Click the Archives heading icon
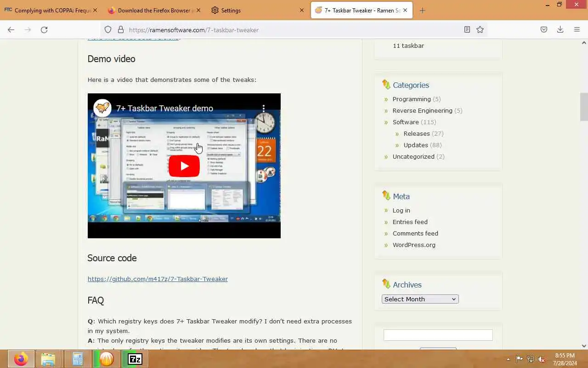 [x=386, y=284]
